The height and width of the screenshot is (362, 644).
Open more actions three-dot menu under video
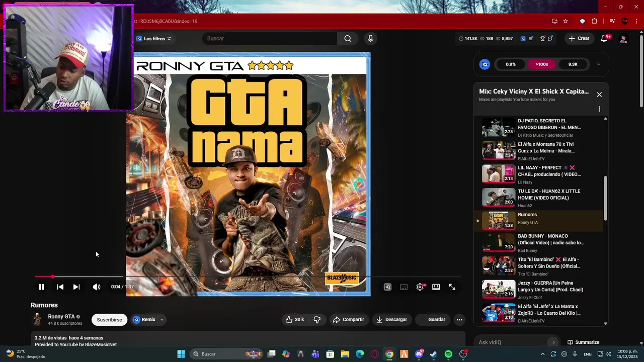459,320
